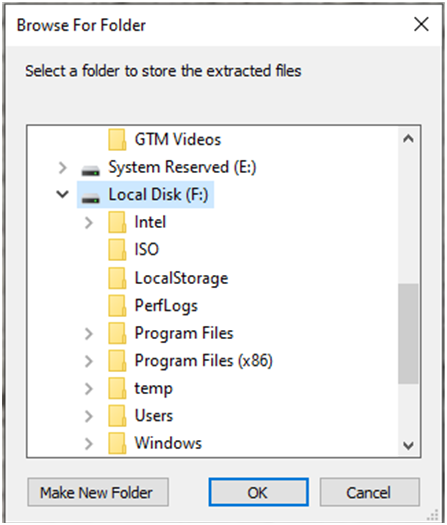
Task: Expand the Program Files folder
Action: point(89,333)
